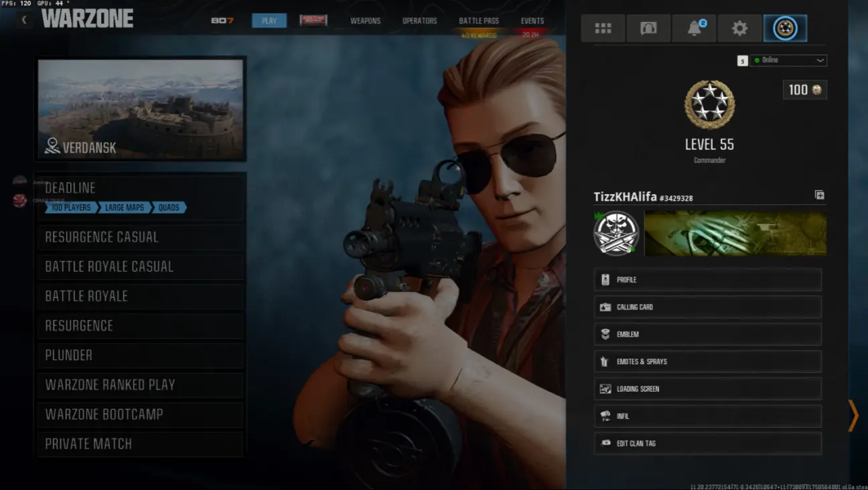
Task: Open the headset voice chat channels icon
Action: tap(648, 28)
